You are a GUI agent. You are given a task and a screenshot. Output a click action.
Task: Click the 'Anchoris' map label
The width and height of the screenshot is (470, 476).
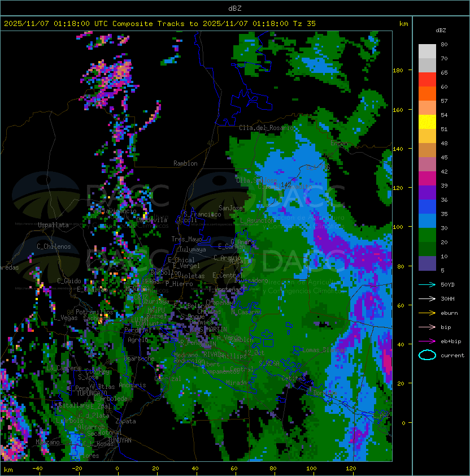click(x=132, y=385)
